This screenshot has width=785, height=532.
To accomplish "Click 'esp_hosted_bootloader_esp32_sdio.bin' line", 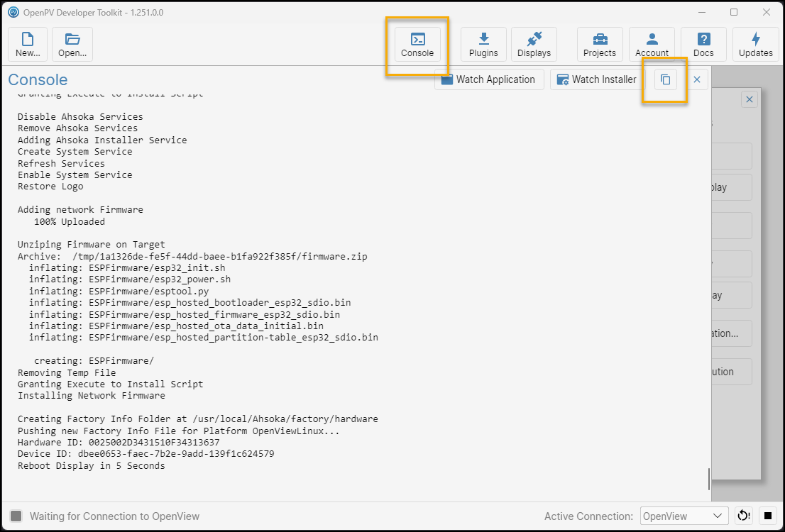I will [x=190, y=303].
